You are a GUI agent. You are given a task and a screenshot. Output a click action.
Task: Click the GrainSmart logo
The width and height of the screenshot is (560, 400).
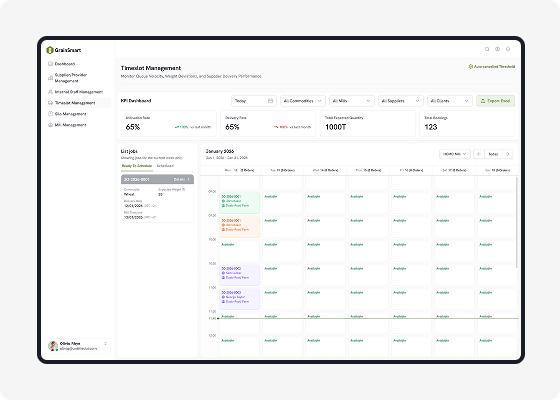64,50
